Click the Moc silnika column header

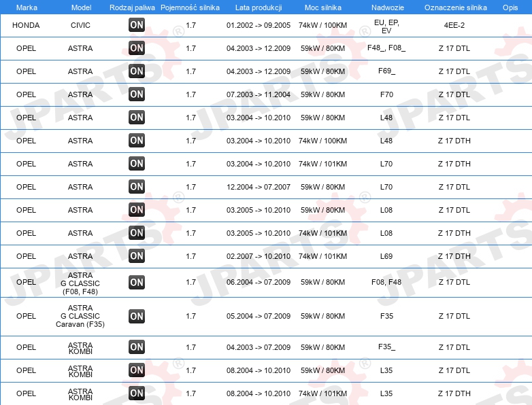pyautogui.click(x=323, y=7)
